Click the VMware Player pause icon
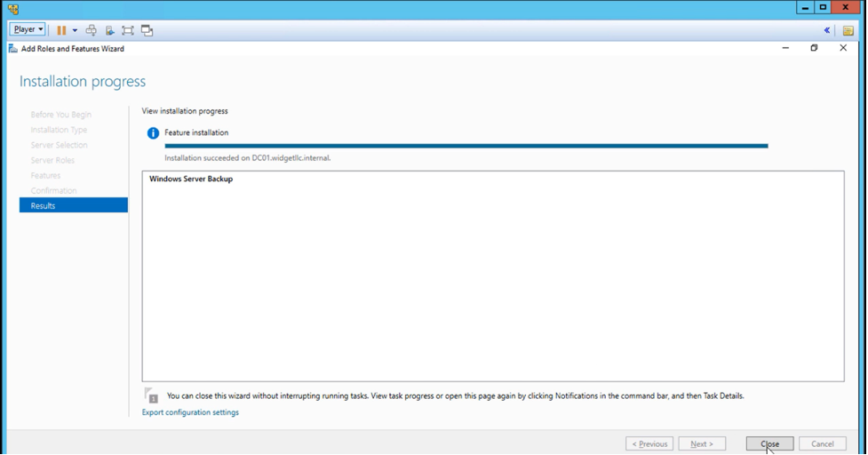The width and height of the screenshot is (868, 455). (61, 30)
